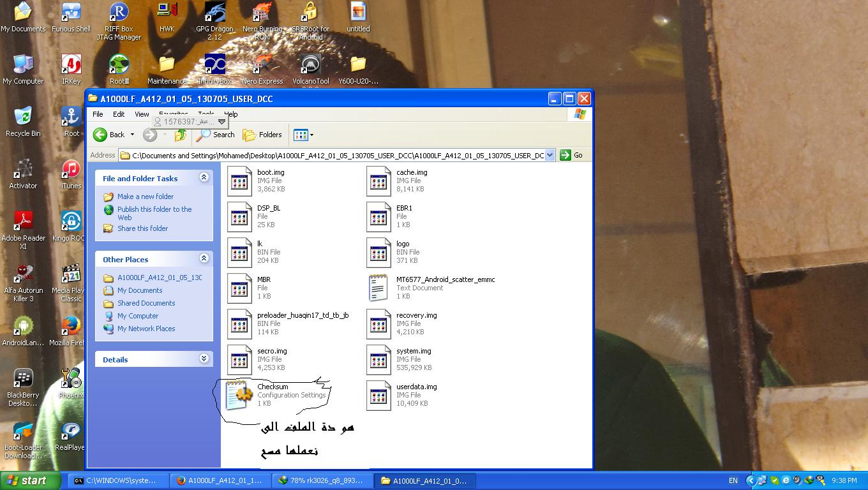868x490 pixels.
Task: Open the Y600-U20 desktop folder
Action: (358, 69)
